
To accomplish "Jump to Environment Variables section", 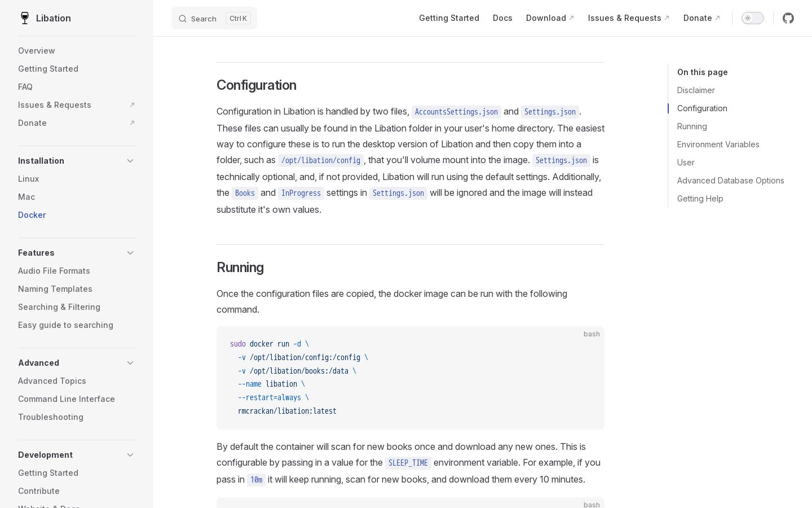I will 718,144.
